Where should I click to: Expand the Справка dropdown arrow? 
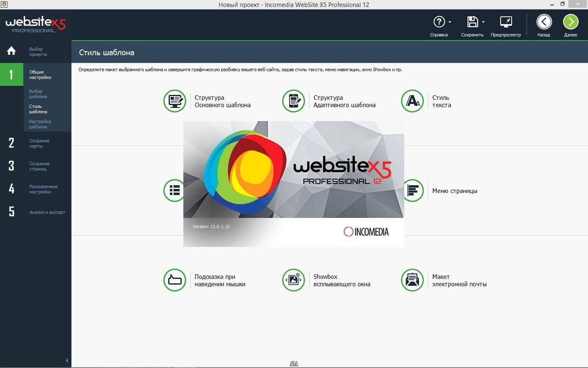[x=450, y=22]
